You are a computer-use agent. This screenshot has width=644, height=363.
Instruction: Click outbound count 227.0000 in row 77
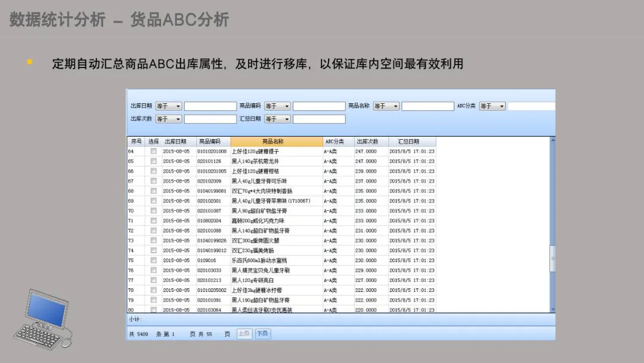click(x=366, y=280)
